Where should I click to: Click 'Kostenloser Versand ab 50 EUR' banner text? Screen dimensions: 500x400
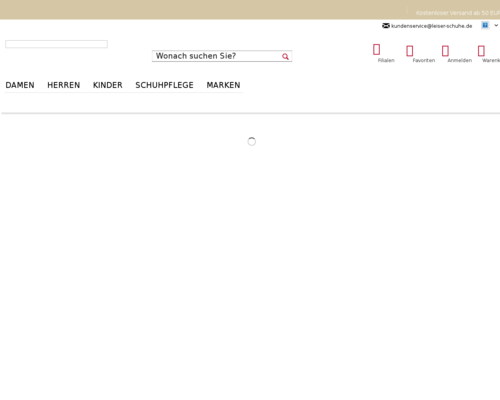tap(458, 13)
